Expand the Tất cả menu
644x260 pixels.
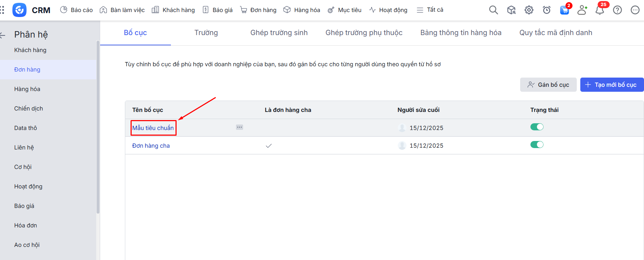[430, 10]
